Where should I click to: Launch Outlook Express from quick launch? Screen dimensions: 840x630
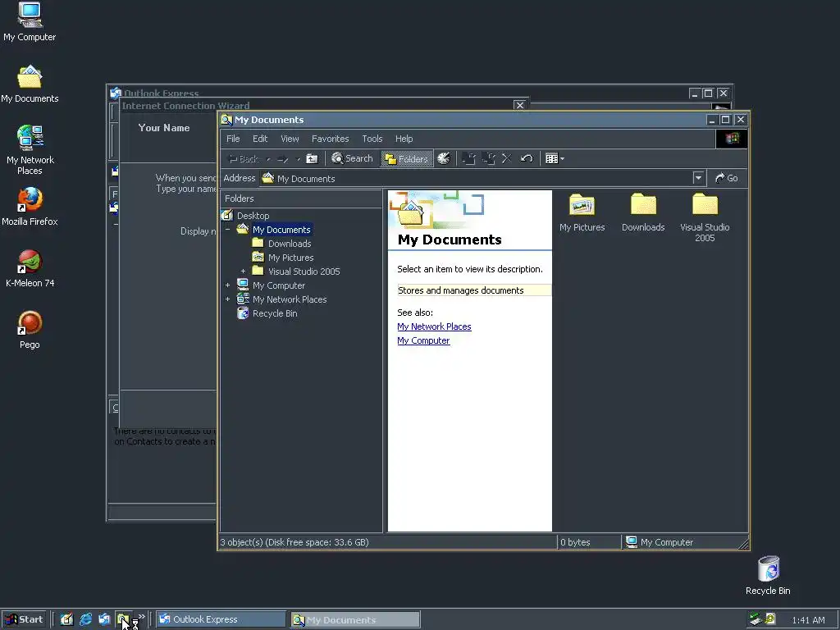click(x=104, y=620)
